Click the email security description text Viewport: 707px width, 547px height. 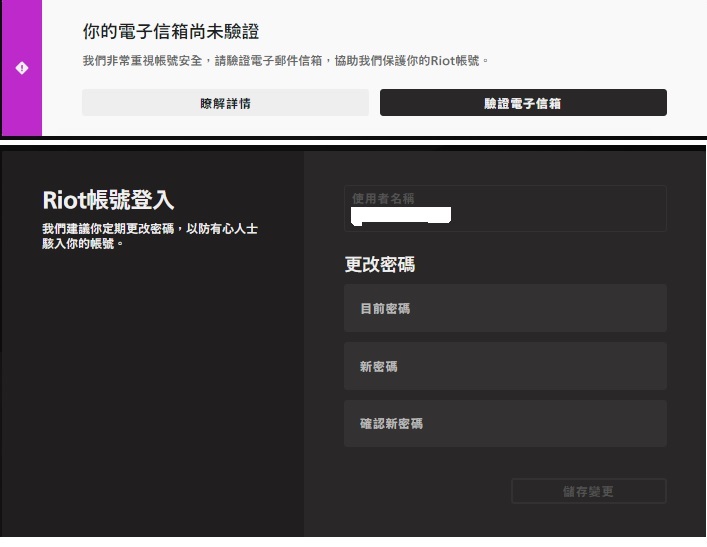click(286, 61)
